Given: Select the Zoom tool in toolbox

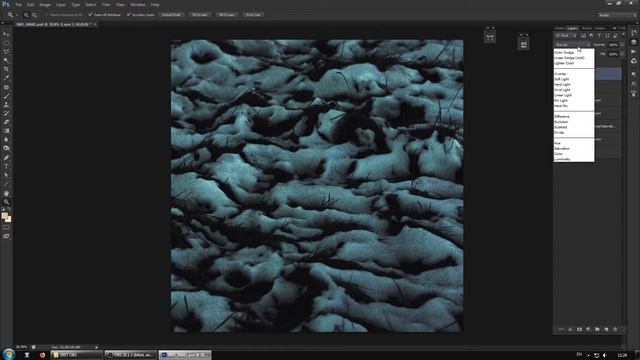Looking at the screenshot, I should pos(6,202).
